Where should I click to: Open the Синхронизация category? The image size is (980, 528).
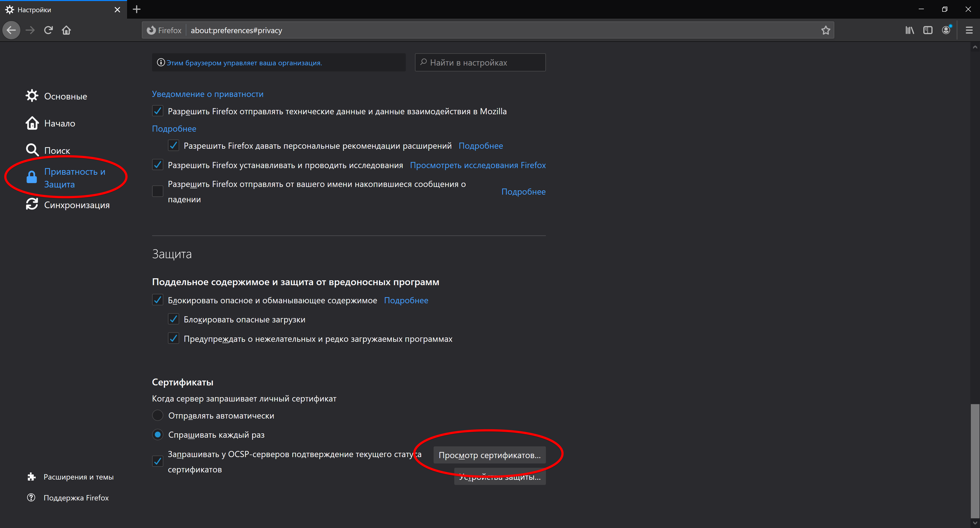(x=77, y=205)
